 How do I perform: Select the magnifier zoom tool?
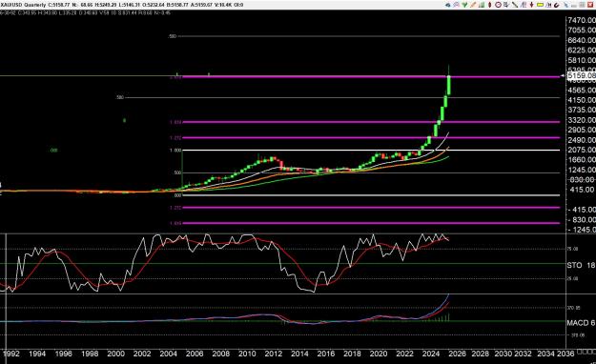tap(456, 5)
